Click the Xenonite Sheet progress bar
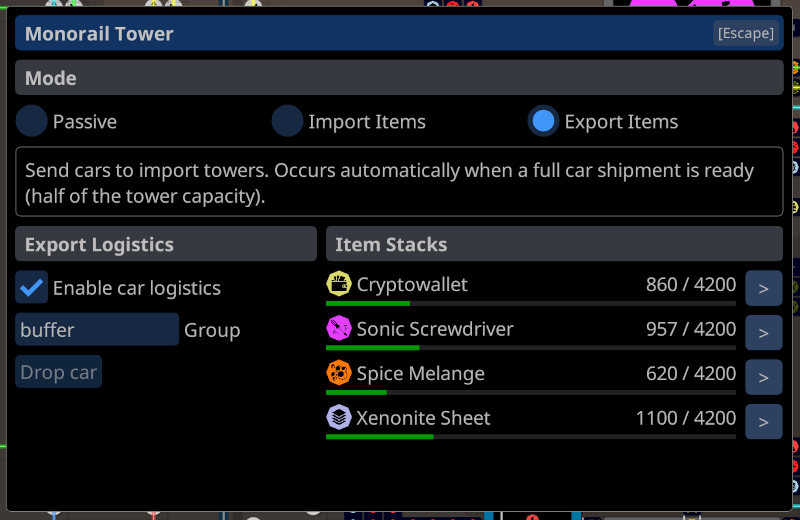 531,437
